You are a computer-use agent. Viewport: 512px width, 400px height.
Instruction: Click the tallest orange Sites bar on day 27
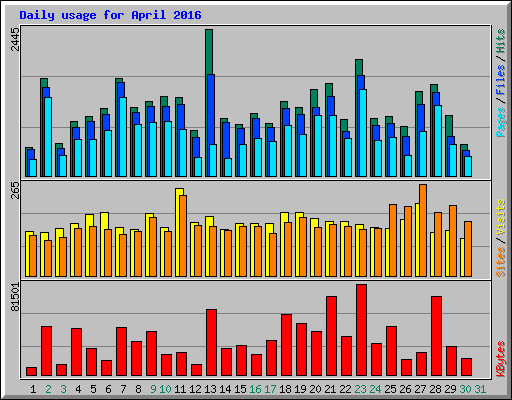(423, 231)
